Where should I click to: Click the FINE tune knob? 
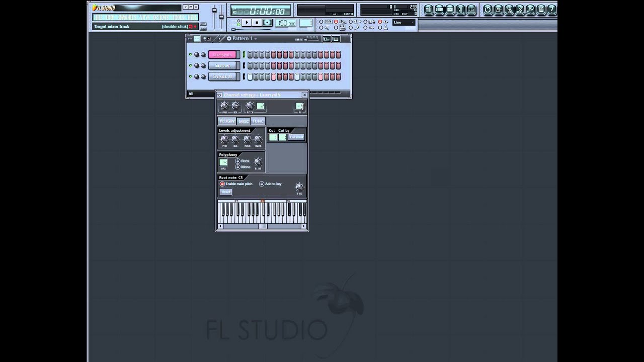299,187
